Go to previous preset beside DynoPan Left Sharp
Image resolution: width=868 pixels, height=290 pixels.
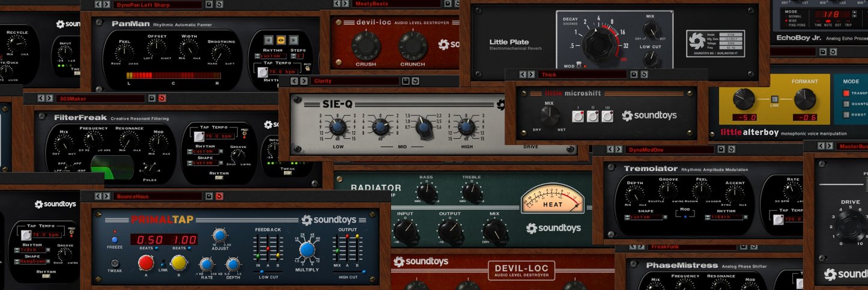pos(99,4)
